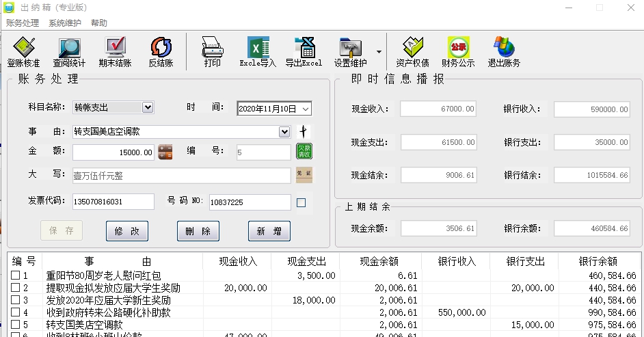Click the 现金支出 value field 61500.00
Viewport: 644px width, 337px height.
pyautogui.click(x=439, y=142)
